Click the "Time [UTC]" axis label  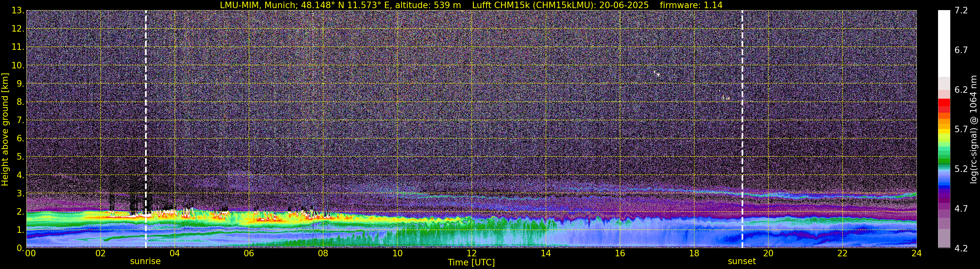pos(471,262)
